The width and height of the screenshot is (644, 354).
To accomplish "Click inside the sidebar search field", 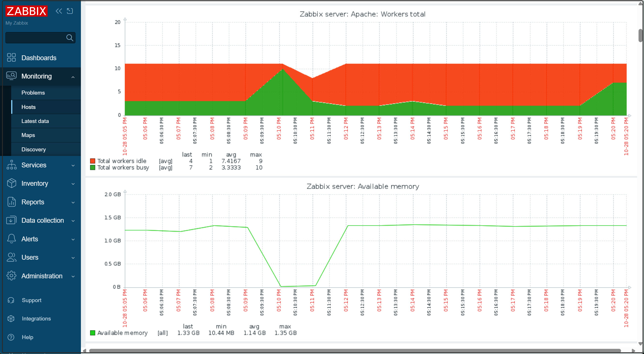I will 35,38.
